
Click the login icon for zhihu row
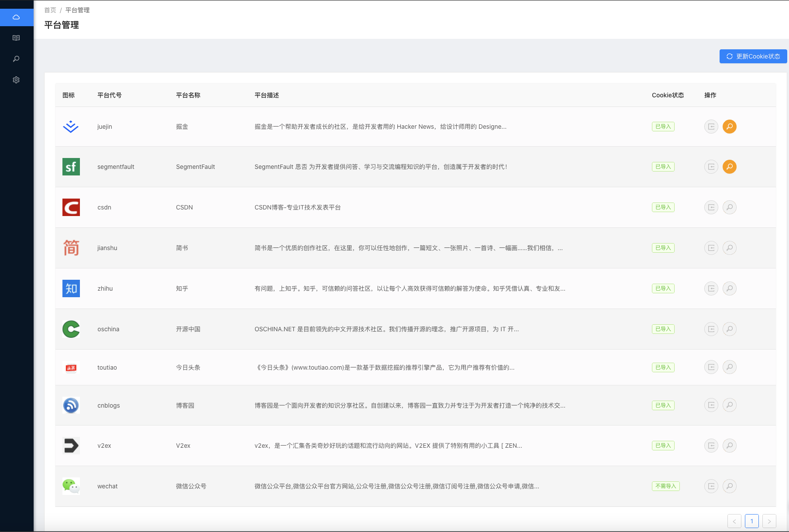[711, 288]
